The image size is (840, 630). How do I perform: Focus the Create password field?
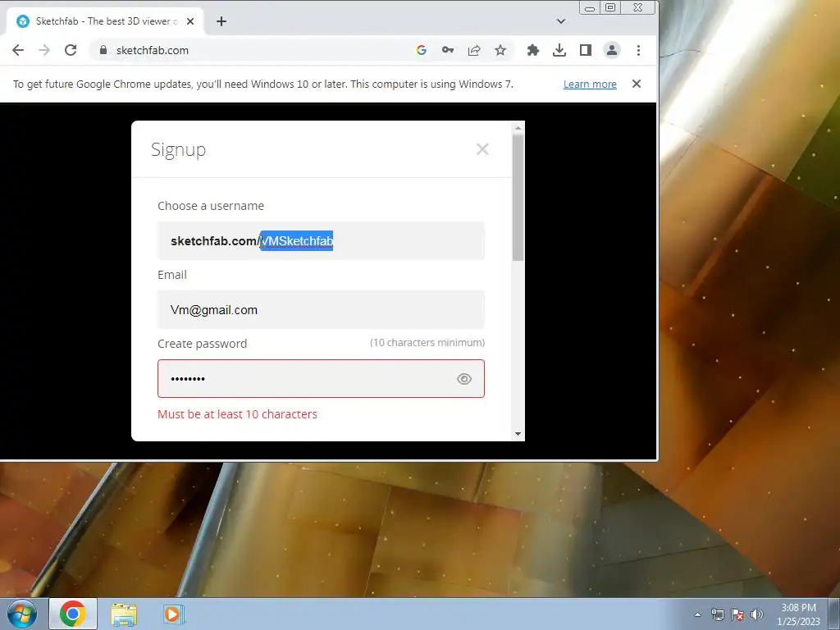321,379
